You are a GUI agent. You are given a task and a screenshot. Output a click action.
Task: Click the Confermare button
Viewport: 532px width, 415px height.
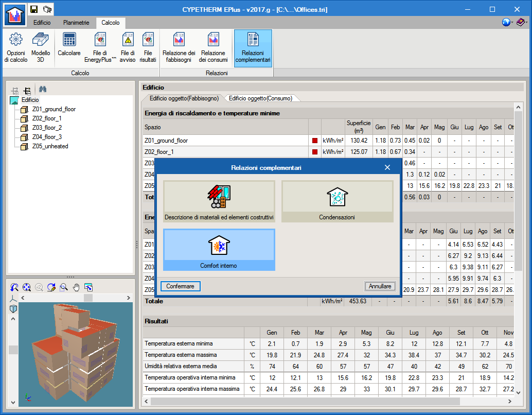coord(180,286)
